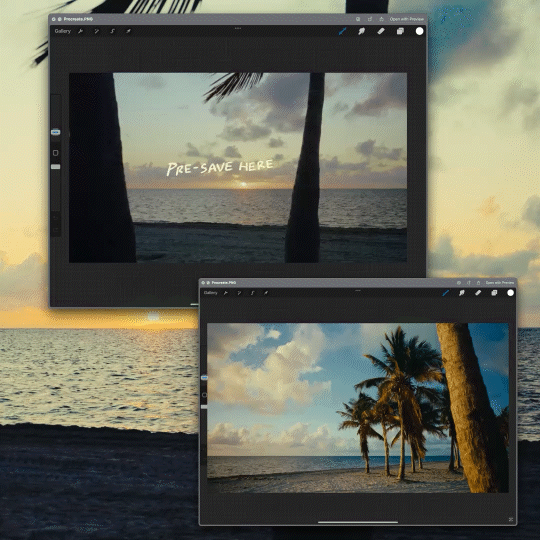Select the Eraser tool in sunset window
This screenshot has height=540, width=540.
click(x=381, y=31)
